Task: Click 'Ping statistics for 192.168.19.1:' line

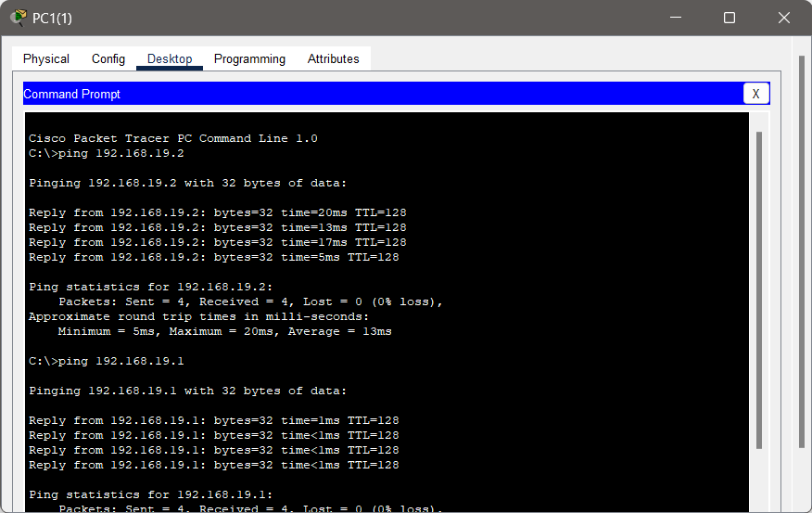Action: [151, 494]
